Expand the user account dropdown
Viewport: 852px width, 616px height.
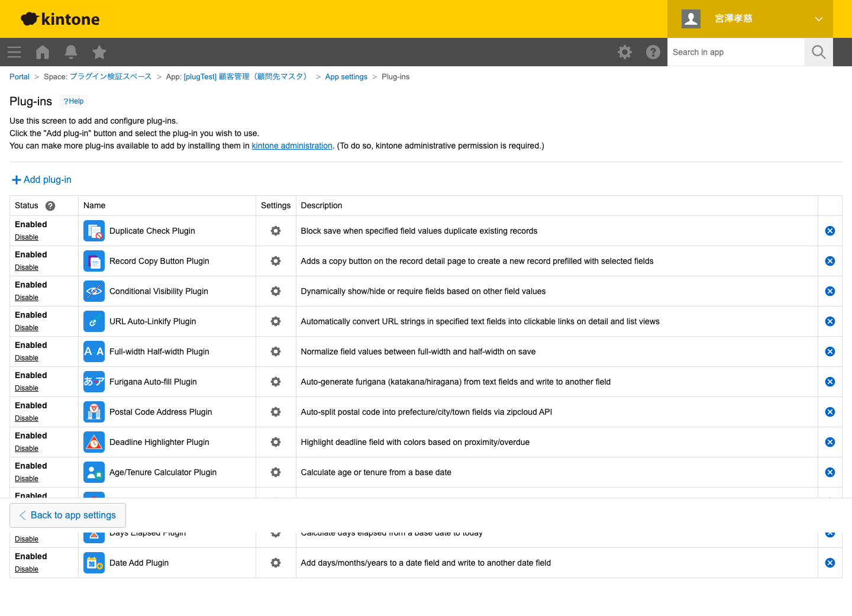pos(818,19)
